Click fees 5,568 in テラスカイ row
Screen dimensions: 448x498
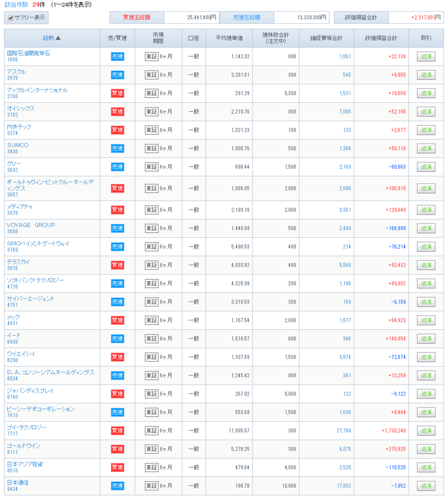coord(345,265)
